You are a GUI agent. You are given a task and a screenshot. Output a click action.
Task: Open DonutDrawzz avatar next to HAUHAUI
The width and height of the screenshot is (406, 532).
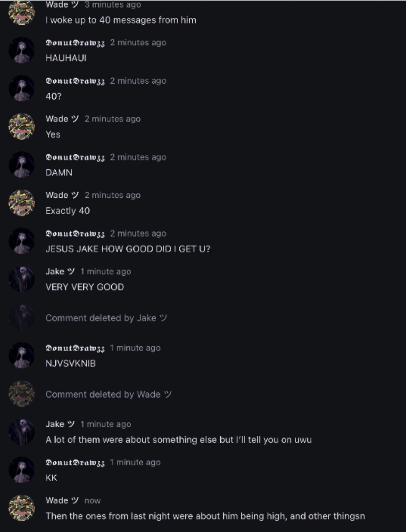tap(21, 50)
